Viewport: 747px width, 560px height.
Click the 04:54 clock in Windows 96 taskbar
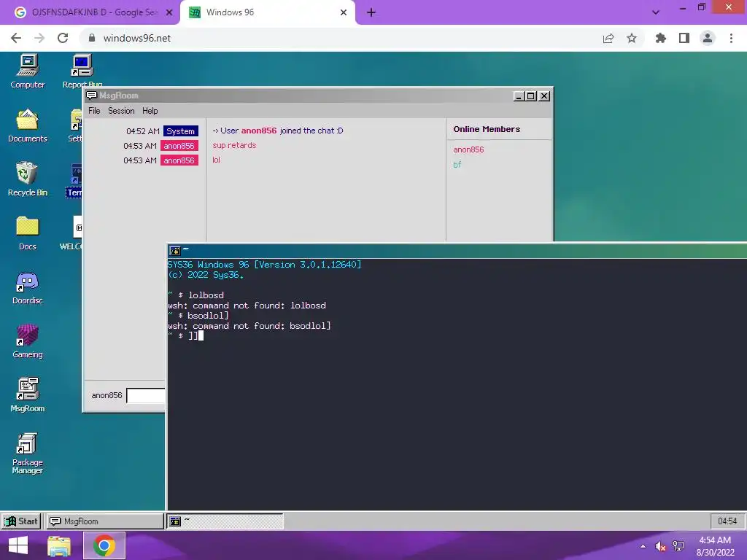tap(727, 521)
